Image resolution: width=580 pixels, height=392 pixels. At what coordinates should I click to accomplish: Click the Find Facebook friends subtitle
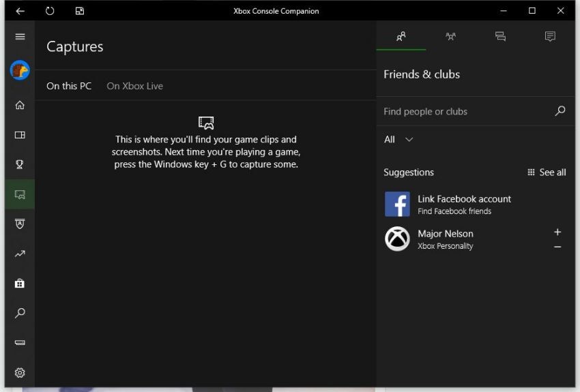click(x=454, y=211)
